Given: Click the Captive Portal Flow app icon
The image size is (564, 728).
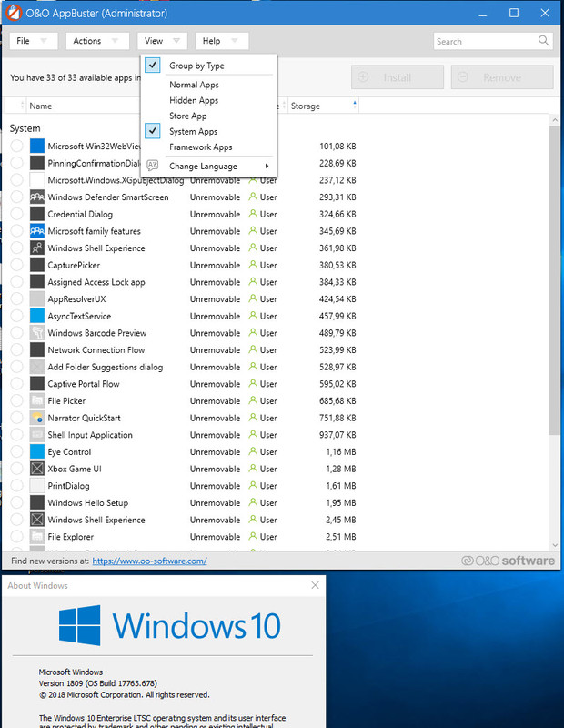Looking at the screenshot, I should coord(37,384).
